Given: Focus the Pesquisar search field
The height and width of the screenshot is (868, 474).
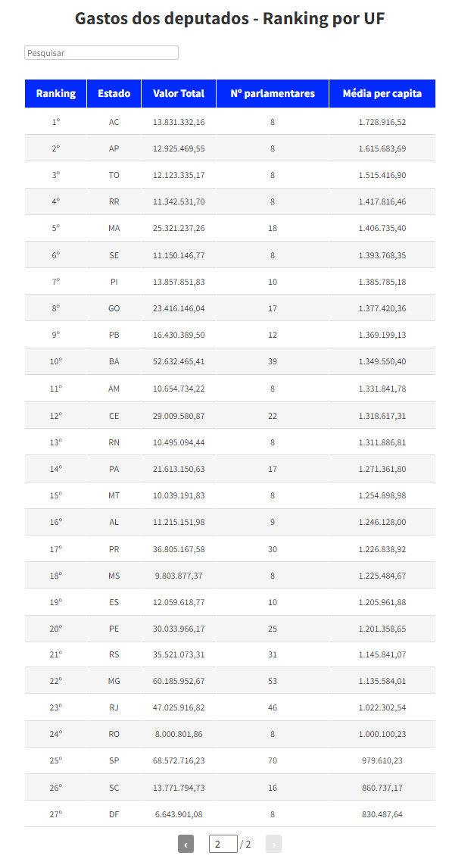Looking at the screenshot, I should [x=101, y=53].
